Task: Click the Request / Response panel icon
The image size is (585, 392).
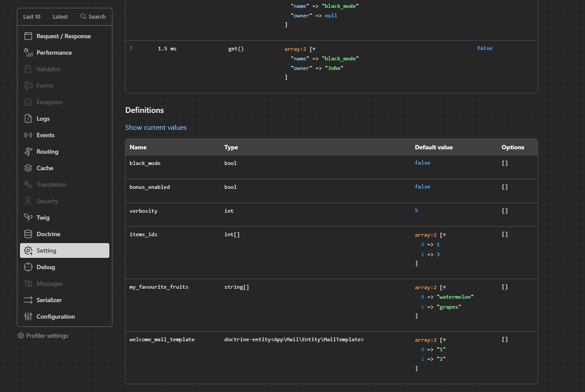Action: pos(28,36)
